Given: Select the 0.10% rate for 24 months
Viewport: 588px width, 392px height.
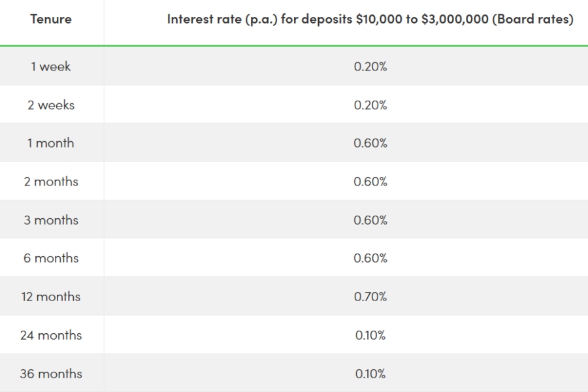Looking at the screenshot, I should click(370, 335).
